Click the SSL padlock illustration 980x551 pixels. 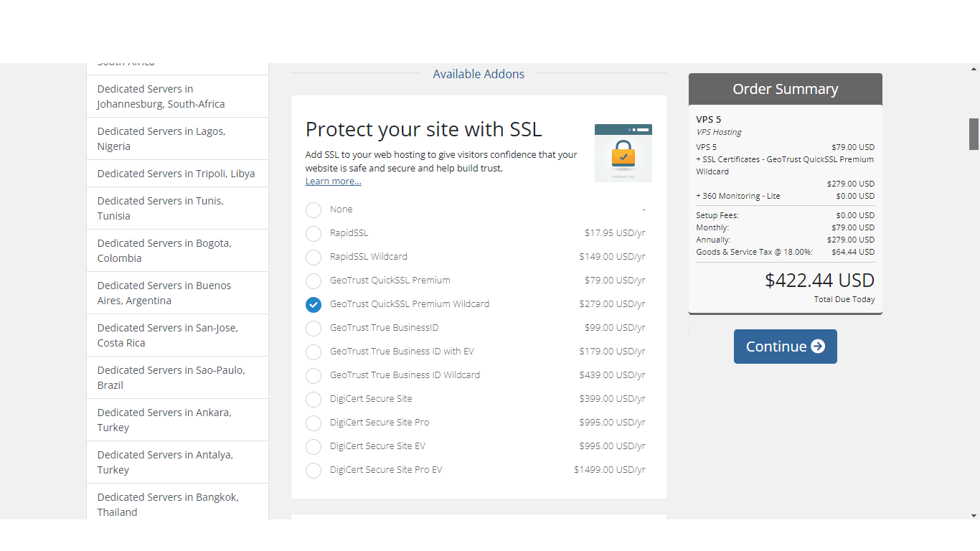[x=623, y=153]
